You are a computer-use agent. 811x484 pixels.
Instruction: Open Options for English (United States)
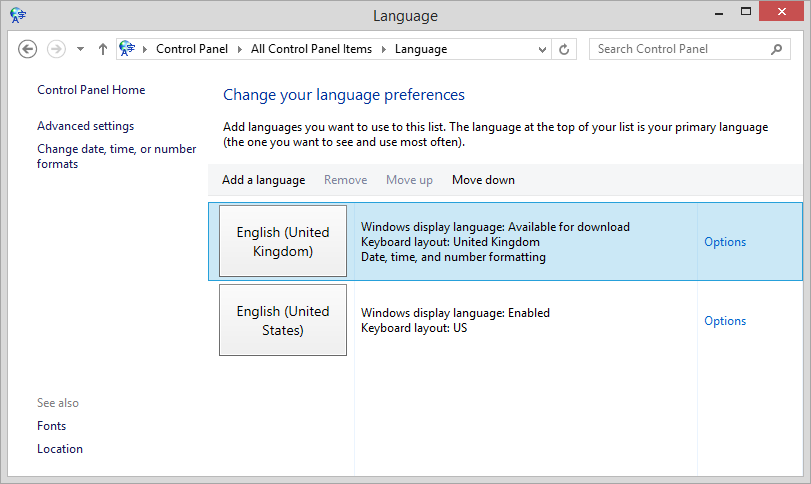725,321
